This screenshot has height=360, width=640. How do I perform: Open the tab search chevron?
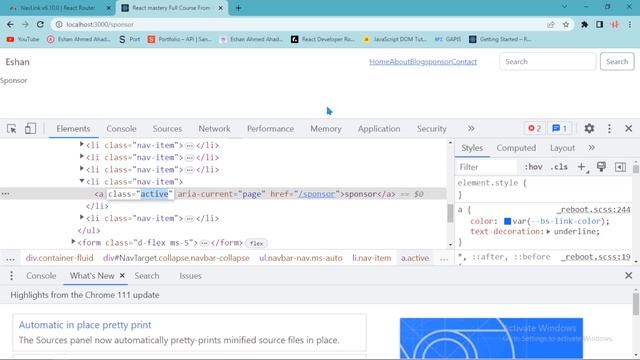[564, 7]
